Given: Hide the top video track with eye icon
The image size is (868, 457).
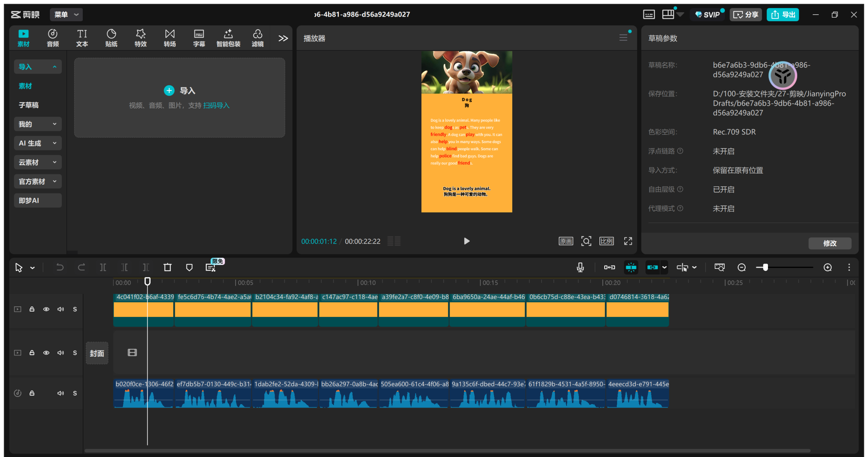Looking at the screenshot, I should pyautogui.click(x=46, y=309).
